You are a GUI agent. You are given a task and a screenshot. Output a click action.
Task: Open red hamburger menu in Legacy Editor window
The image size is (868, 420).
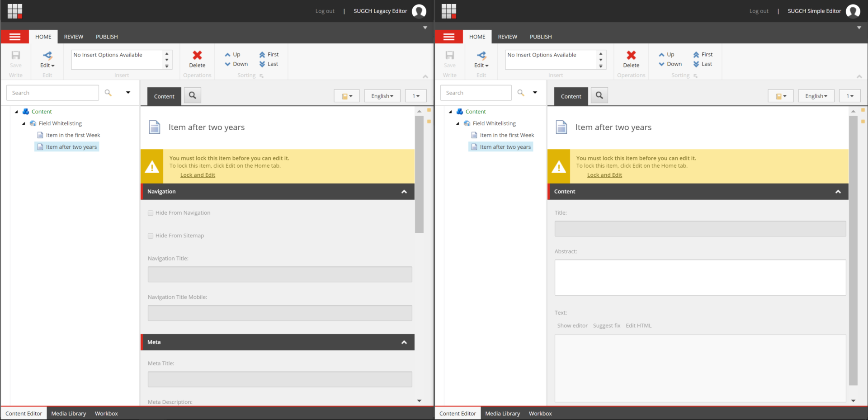[x=15, y=37]
